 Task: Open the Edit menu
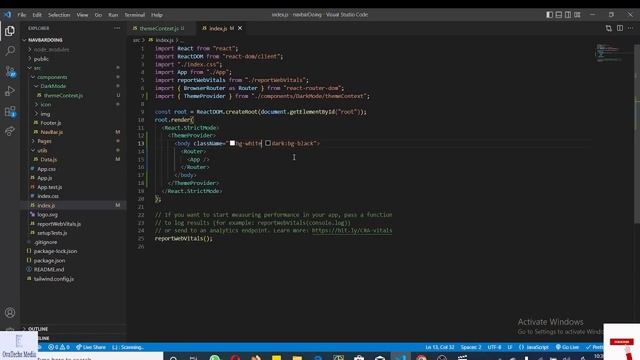pyautogui.click(x=37, y=15)
